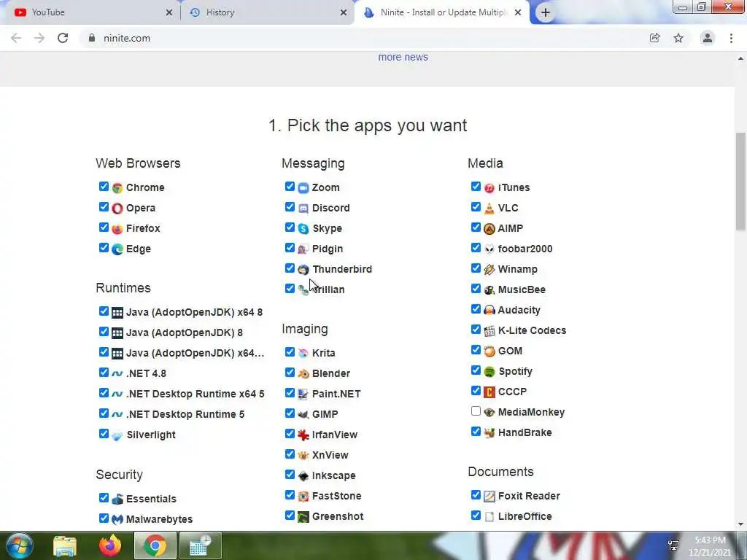Image resolution: width=747 pixels, height=560 pixels.
Task: Select the Ninite browser tab
Action: point(442,12)
